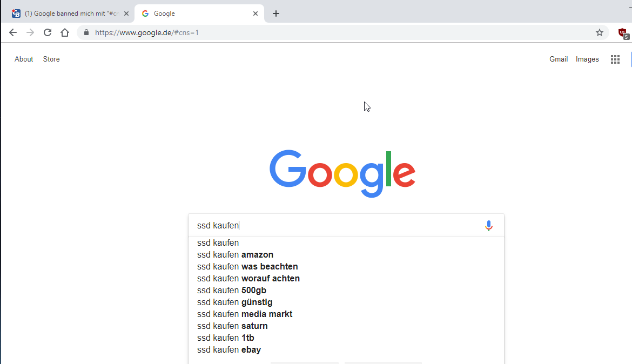Click the site security lock icon
This screenshot has width=632, height=364.
click(x=85, y=32)
